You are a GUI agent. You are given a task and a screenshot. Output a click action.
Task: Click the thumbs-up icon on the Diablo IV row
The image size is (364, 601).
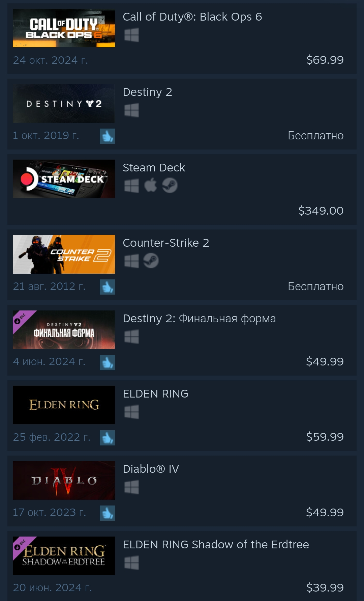(107, 513)
